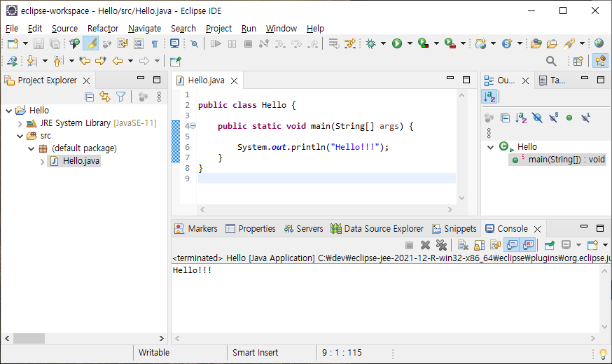Open the File menu

[12, 29]
